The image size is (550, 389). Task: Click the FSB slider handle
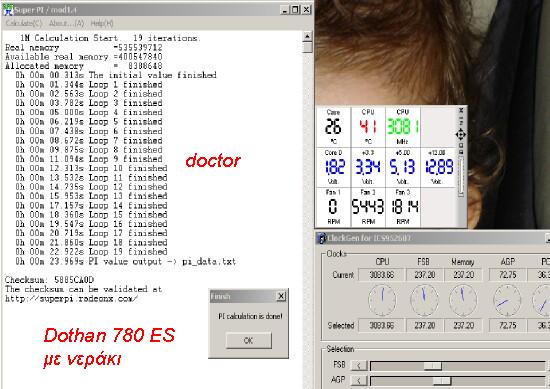tap(432, 366)
